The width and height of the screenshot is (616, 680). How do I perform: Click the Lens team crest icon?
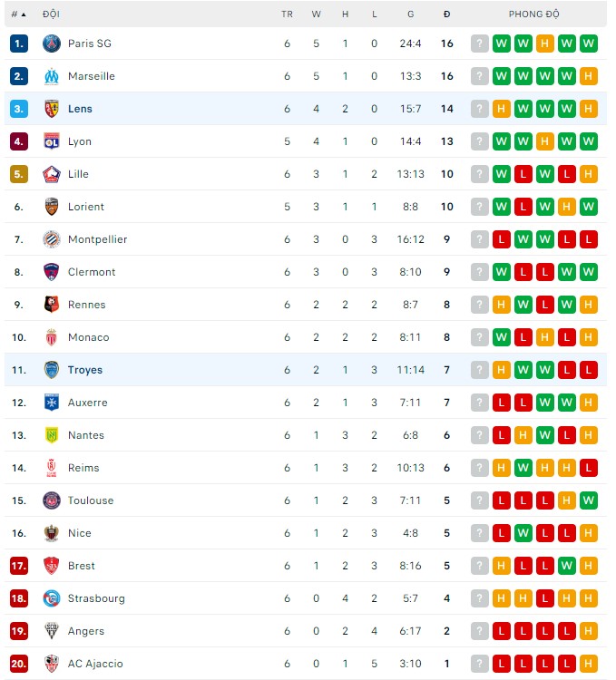(52, 109)
